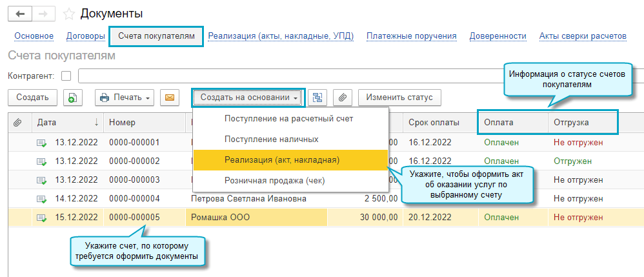Click the envelope email icon
The width and height of the screenshot is (644, 277).
click(x=169, y=97)
